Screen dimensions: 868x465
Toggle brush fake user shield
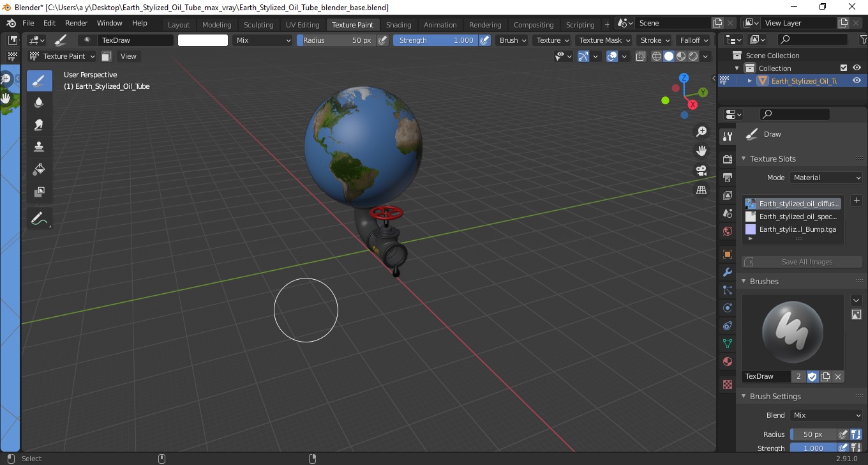click(x=812, y=376)
